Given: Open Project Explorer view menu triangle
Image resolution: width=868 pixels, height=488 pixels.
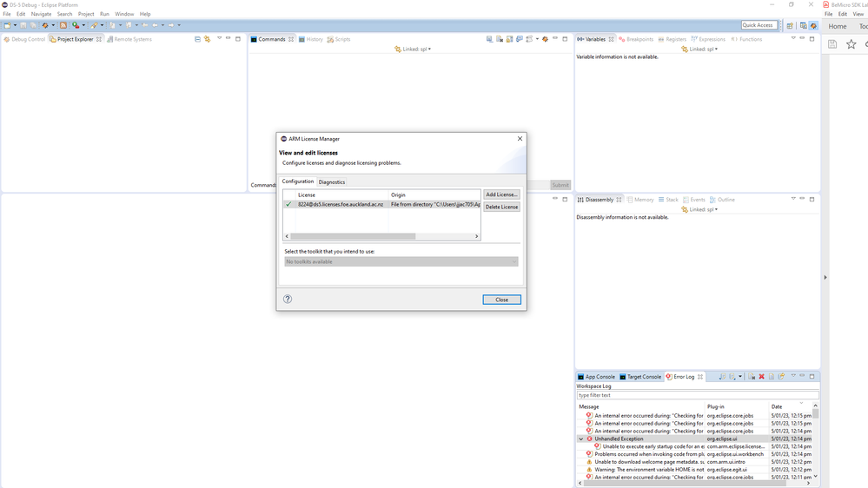Looking at the screenshot, I should tap(219, 38).
